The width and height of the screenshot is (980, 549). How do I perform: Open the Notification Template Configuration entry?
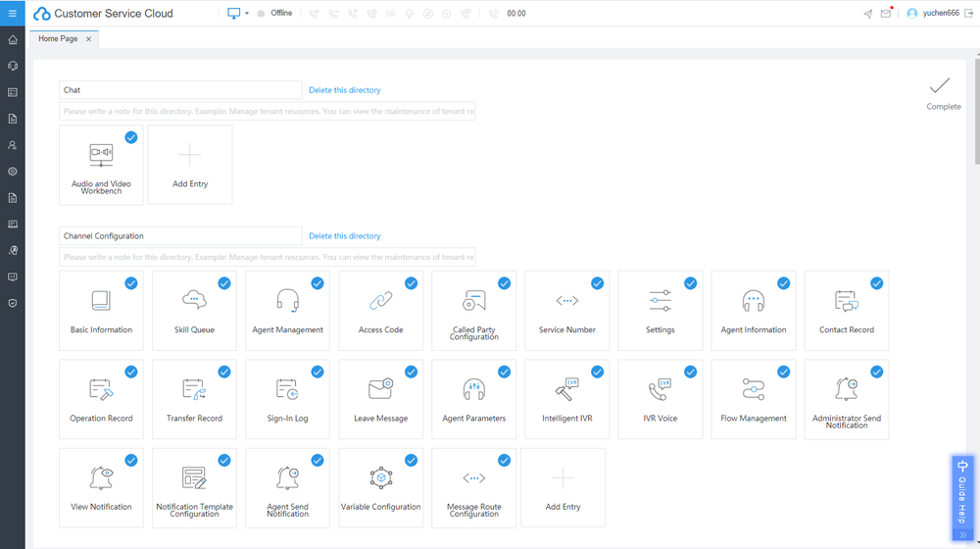pos(194,487)
